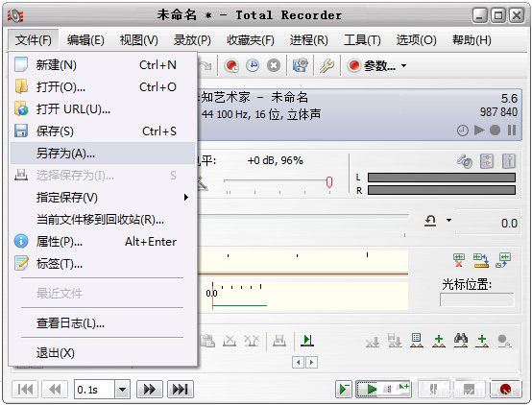Click the play selection button
Viewport: 532px width, 405px height.
click(x=344, y=389)
